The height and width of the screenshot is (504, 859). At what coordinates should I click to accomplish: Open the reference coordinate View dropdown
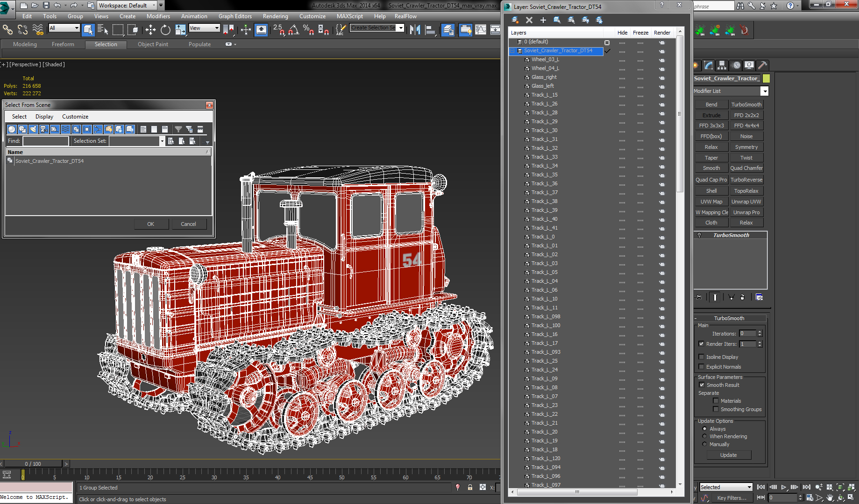(x=204, y=28)
